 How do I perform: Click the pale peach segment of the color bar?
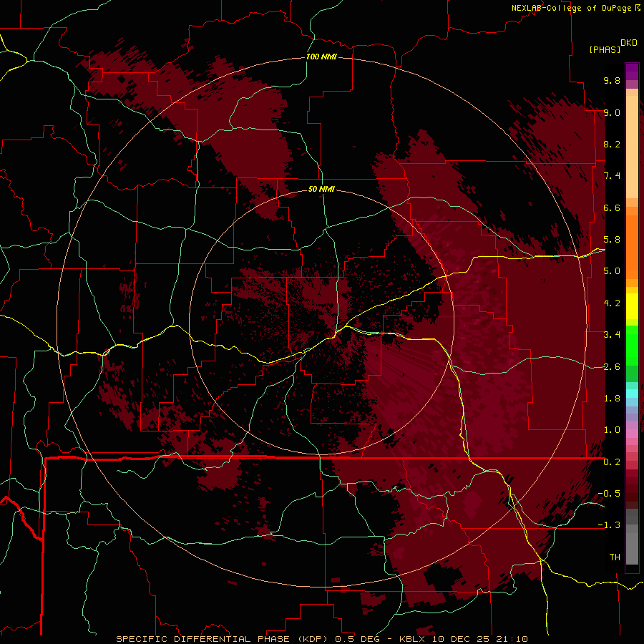(632, 147)
